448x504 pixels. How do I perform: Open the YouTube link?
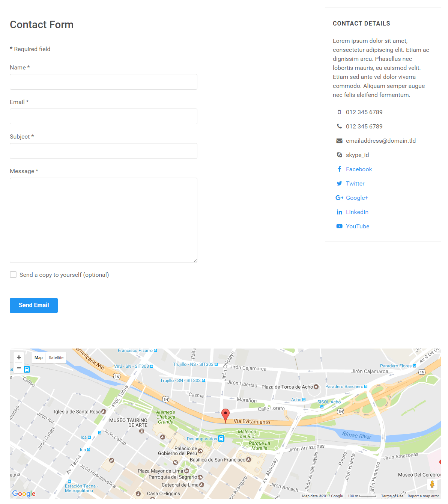358,226
